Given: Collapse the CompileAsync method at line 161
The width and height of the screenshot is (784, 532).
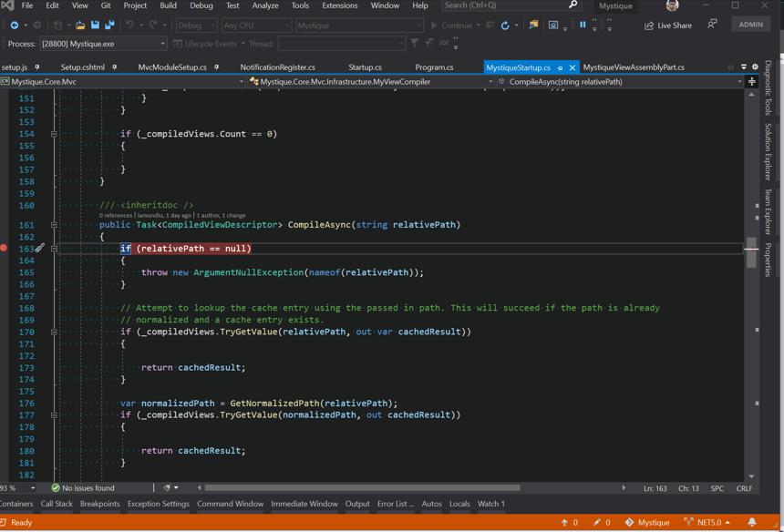Looking at the screenshot, I should [54, 225].
